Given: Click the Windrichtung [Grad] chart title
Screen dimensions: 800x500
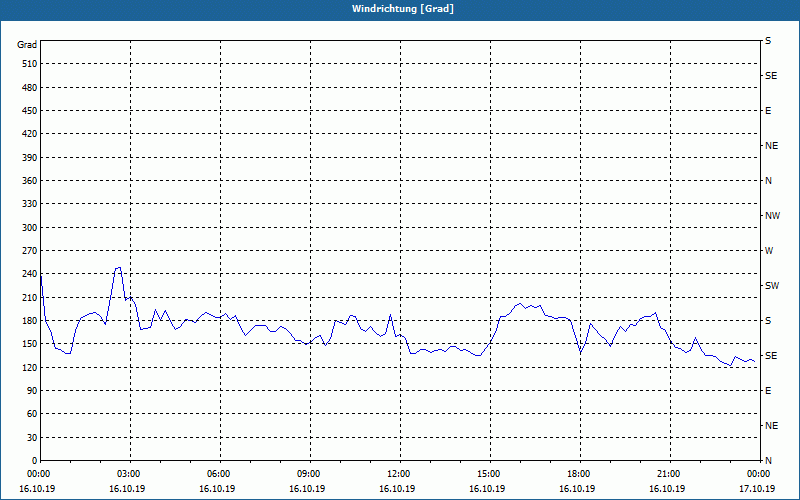Looking at the screenshot, I should 403,9.
